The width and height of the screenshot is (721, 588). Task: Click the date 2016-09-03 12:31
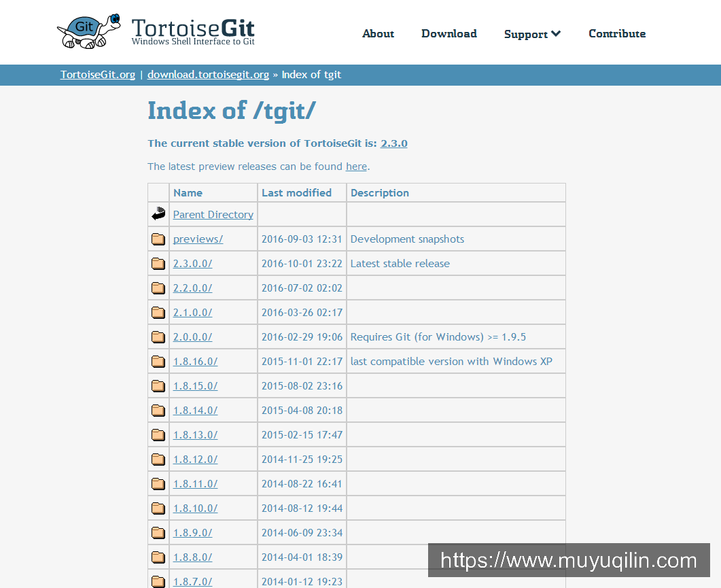pos(302,239)
